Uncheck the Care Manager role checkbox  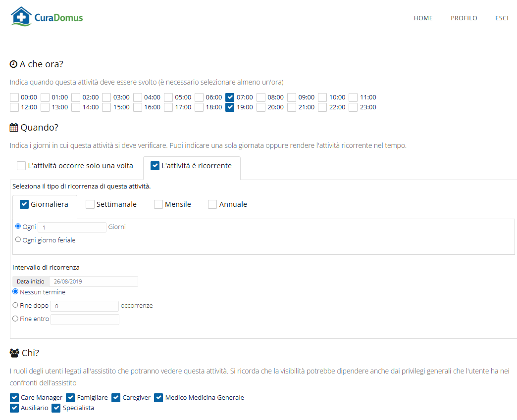click(14, 398)
